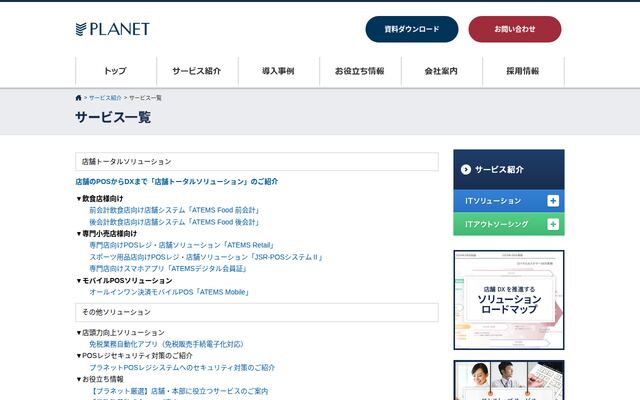This screenshot has width=640, height=400.
Task: Click POSレジセキュリティ対策のご紹介 label
Action: click(x=134, y=356)
